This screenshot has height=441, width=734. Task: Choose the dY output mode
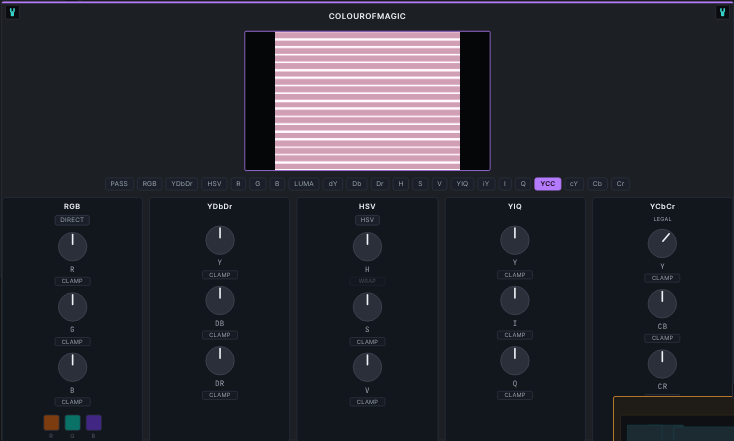point(333,184)
